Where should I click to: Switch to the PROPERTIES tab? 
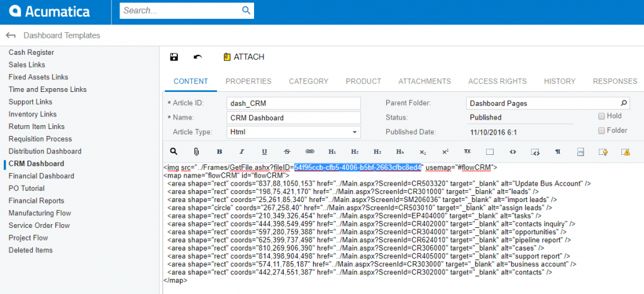(248, 81)
